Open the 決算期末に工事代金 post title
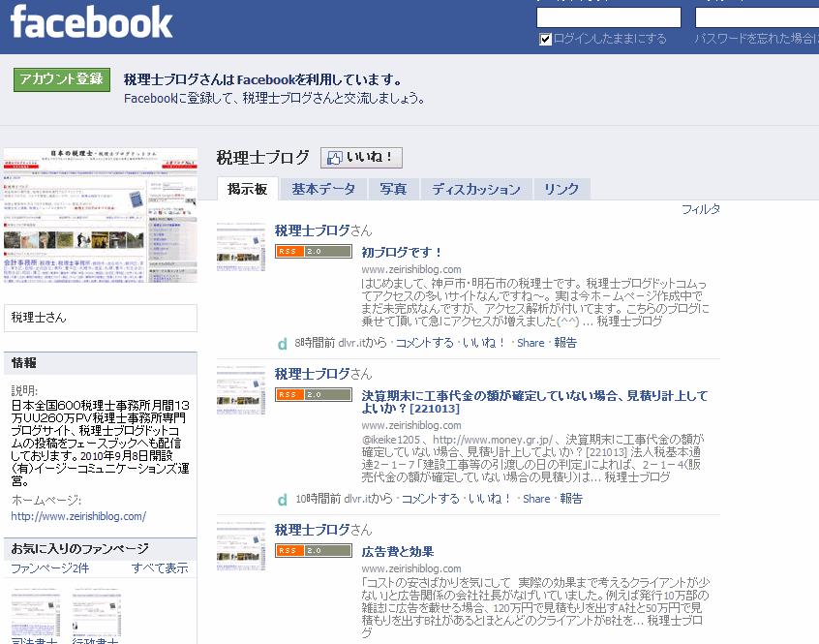This screenshot has height=644, width=819. click(534, 402)
